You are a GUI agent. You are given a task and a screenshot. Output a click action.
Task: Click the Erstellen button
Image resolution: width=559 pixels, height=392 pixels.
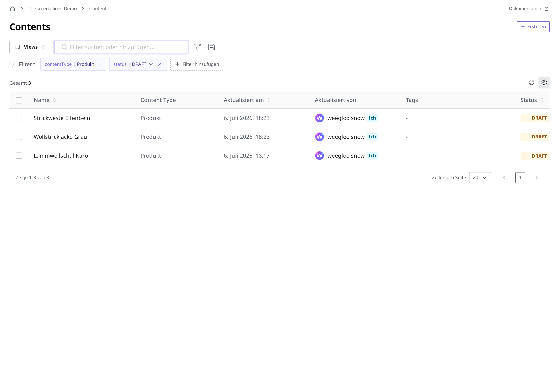pos(533,26)
